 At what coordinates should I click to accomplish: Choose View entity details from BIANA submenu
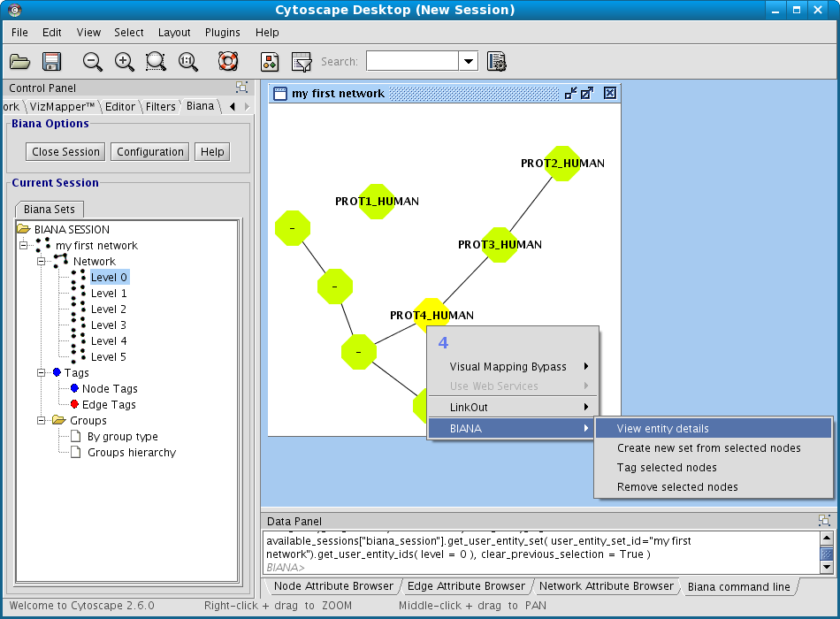pyautogui.click(x=662, y=429)
